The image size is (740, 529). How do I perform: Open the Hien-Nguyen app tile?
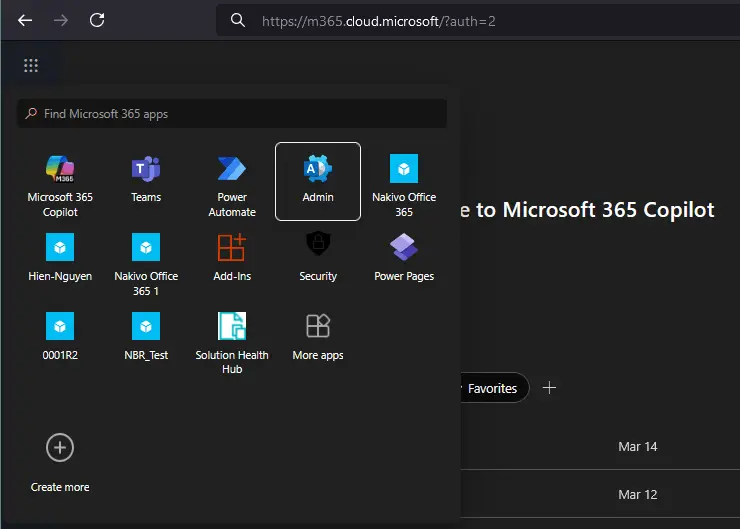(x=60, y=258)
